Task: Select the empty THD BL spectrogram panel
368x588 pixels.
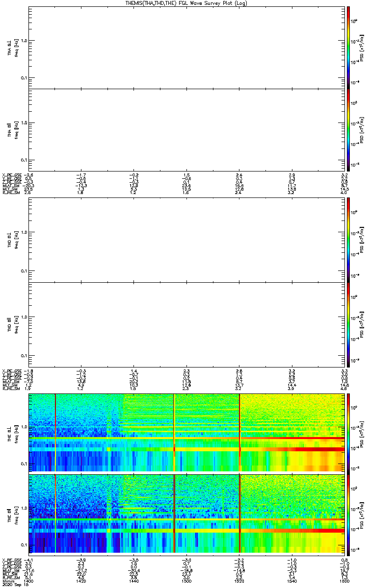Action: pyautogui.click(x=186, y=240)
